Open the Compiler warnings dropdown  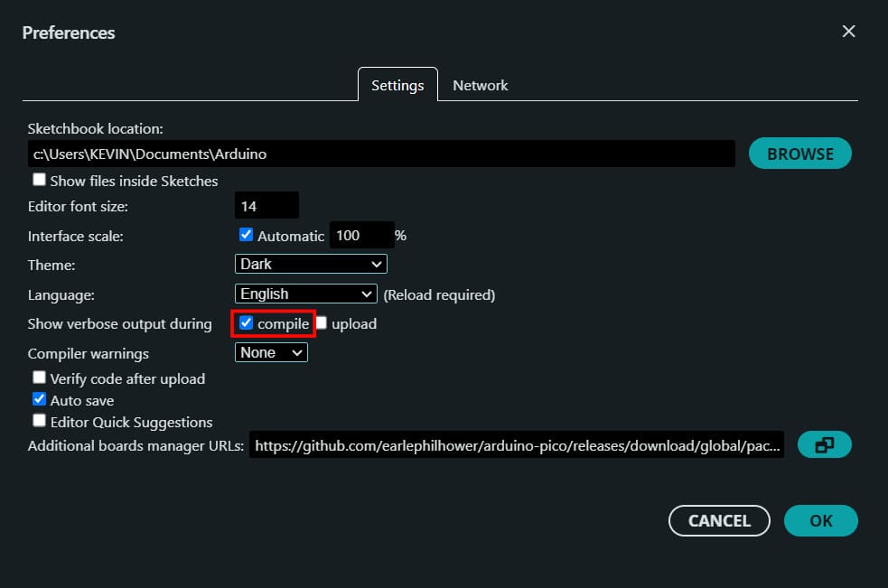270,352
